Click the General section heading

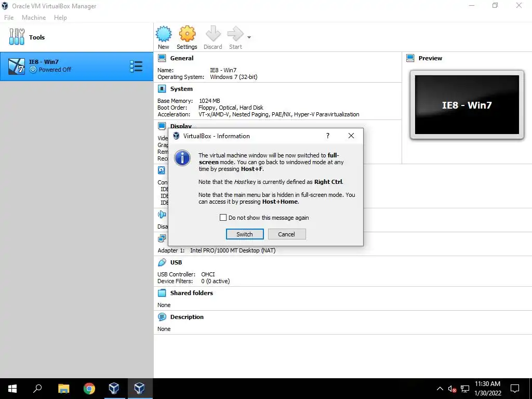point(182,58)
